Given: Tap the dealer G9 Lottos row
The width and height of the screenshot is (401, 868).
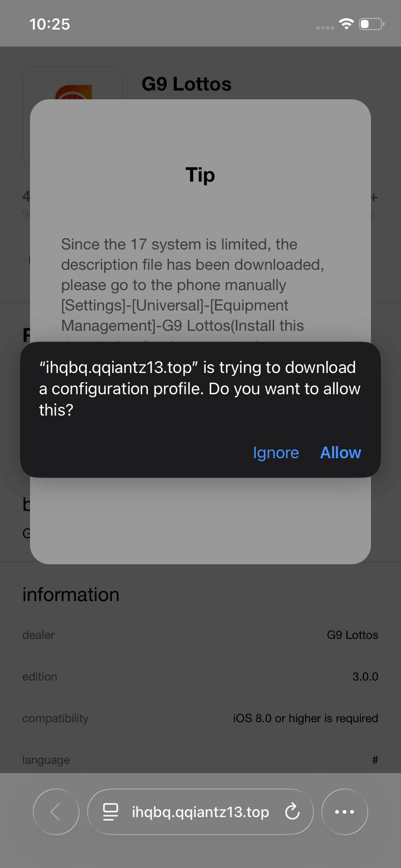Looking at the screenshot, I should click(x=200, y=635).
